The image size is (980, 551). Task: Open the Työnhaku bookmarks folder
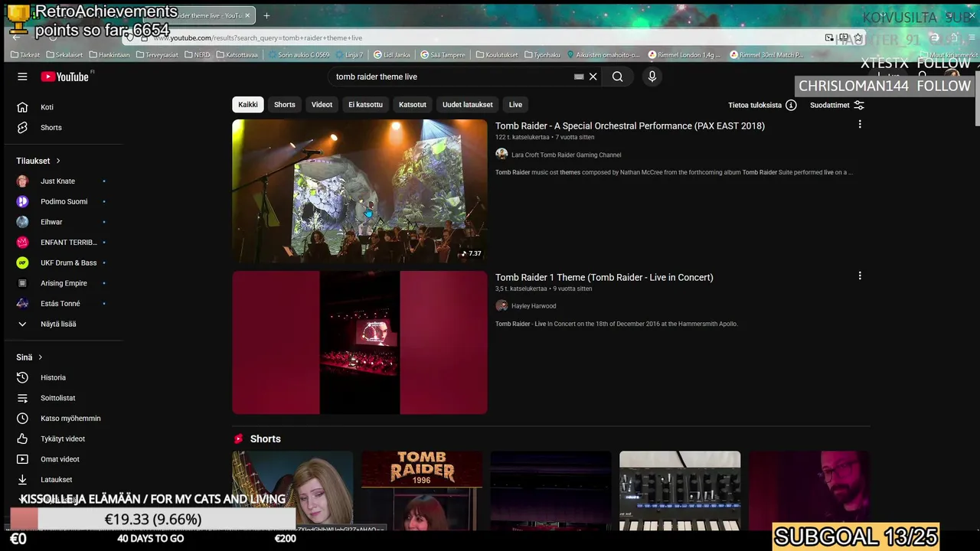pos(543,55)
